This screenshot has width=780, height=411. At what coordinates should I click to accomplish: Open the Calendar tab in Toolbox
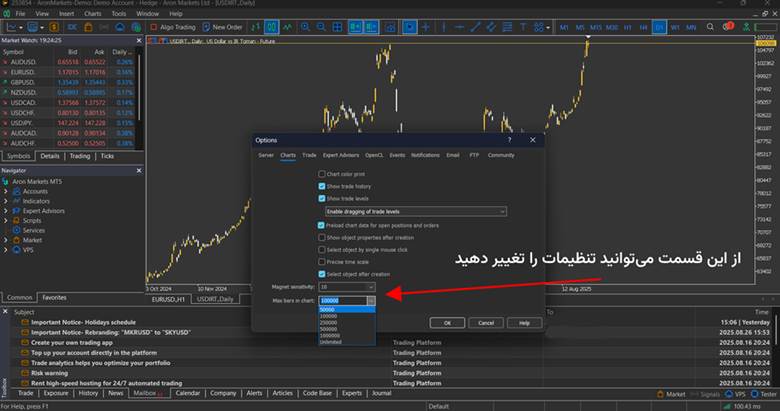188,393
